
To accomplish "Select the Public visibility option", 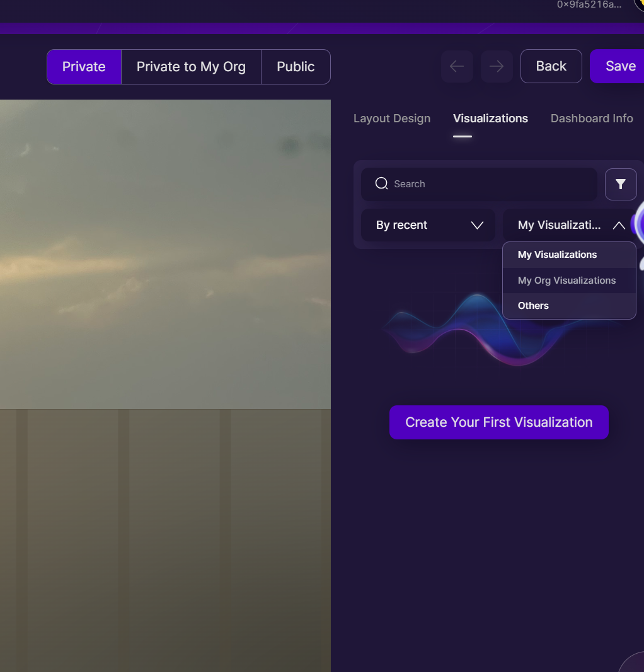I will (296, 67).
